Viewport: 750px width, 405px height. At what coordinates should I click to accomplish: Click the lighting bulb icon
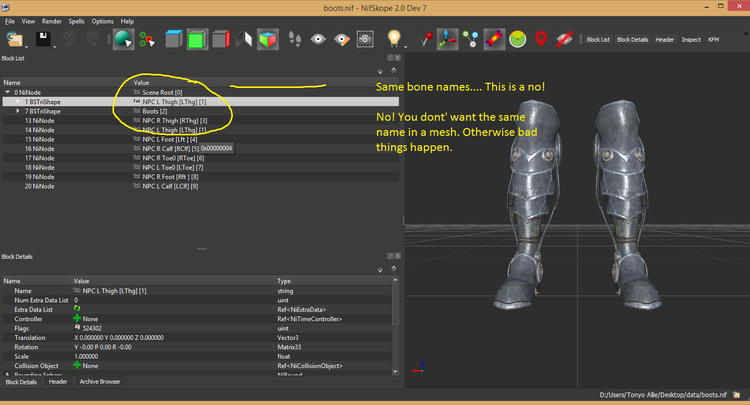(394, 39)
